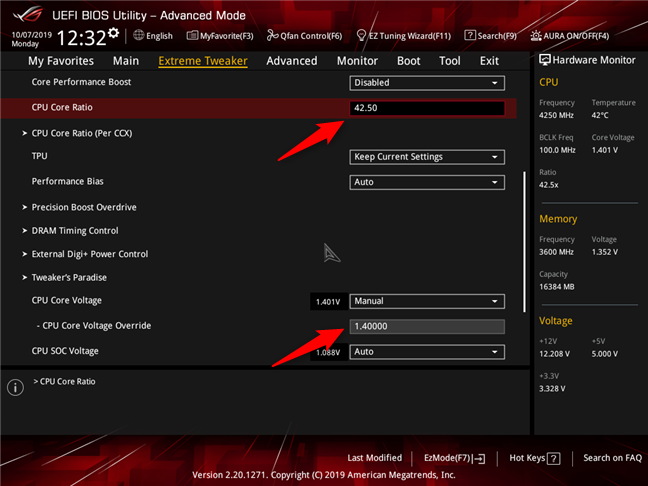
Task: Click the info circle icon
Action: 15,387
